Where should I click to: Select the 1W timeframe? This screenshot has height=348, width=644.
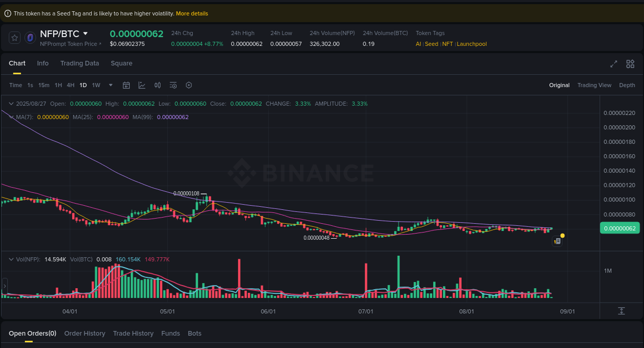[96, 85]
